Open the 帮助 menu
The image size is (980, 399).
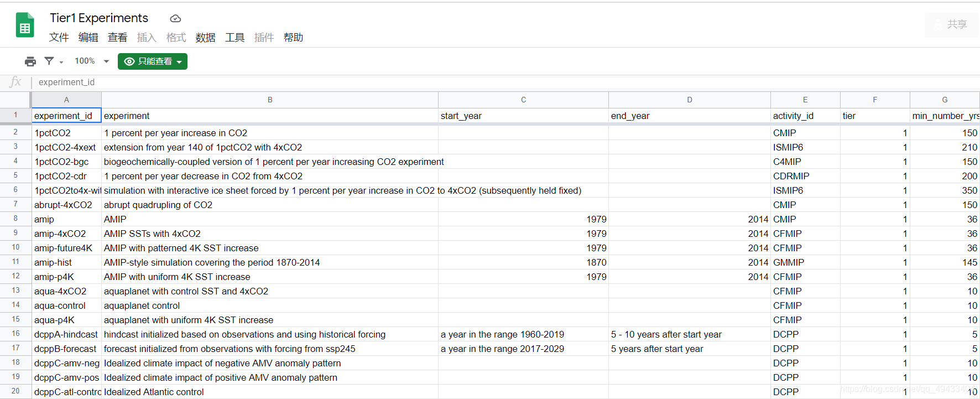coord(293,37)
